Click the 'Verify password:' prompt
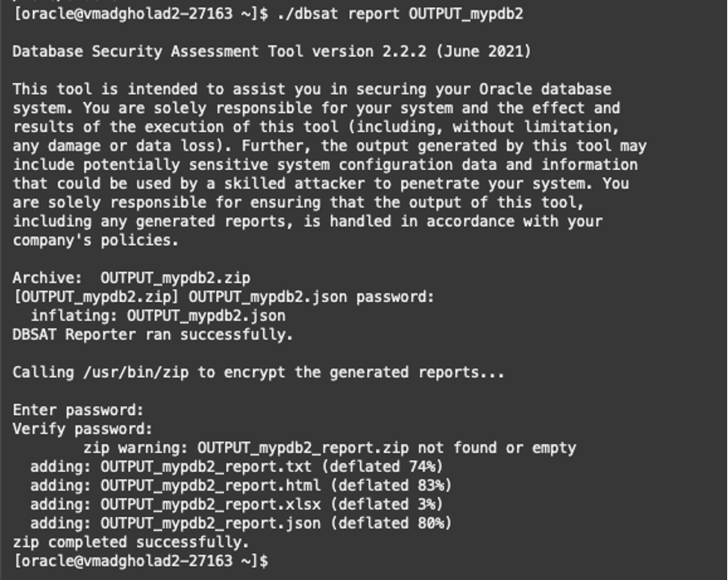728x580 pixels. click(x=82, y=429)
